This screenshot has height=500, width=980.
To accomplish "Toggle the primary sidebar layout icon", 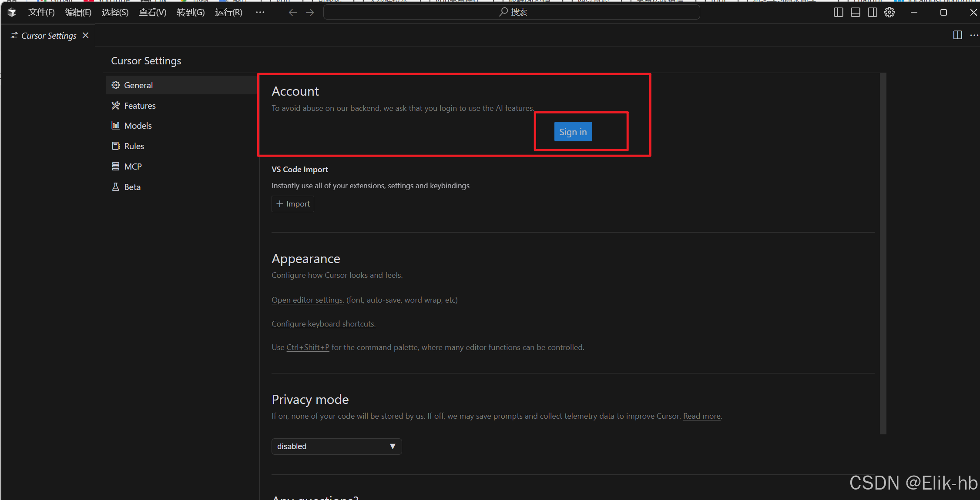I will [838, 12].
